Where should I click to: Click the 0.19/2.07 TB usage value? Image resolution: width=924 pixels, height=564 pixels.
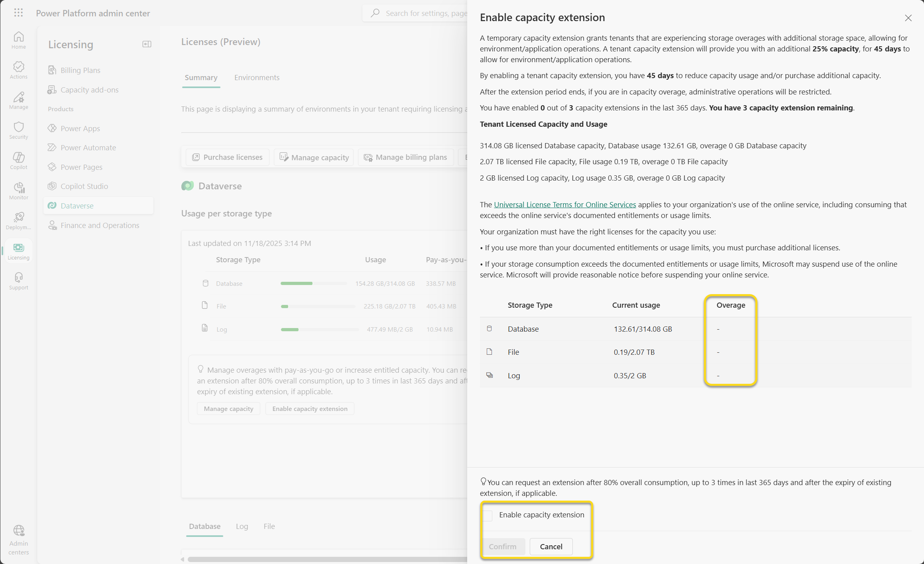click(634, 352)
